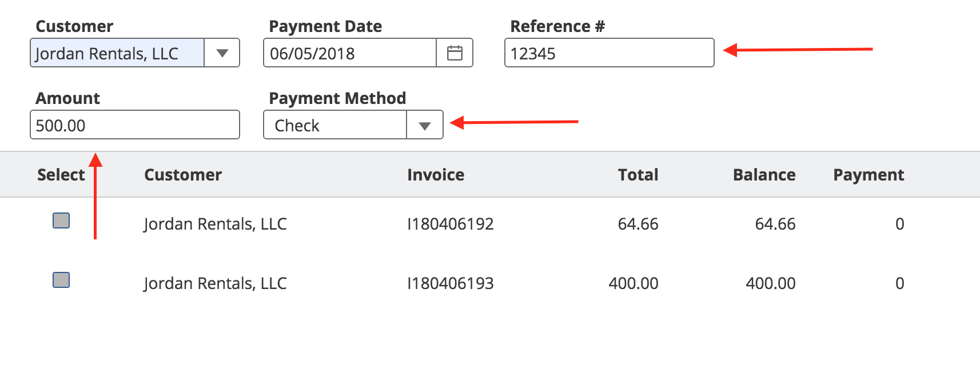Click the Payment Date field showing 06/05/2018

pyautogui.click(x=349, y=53)
